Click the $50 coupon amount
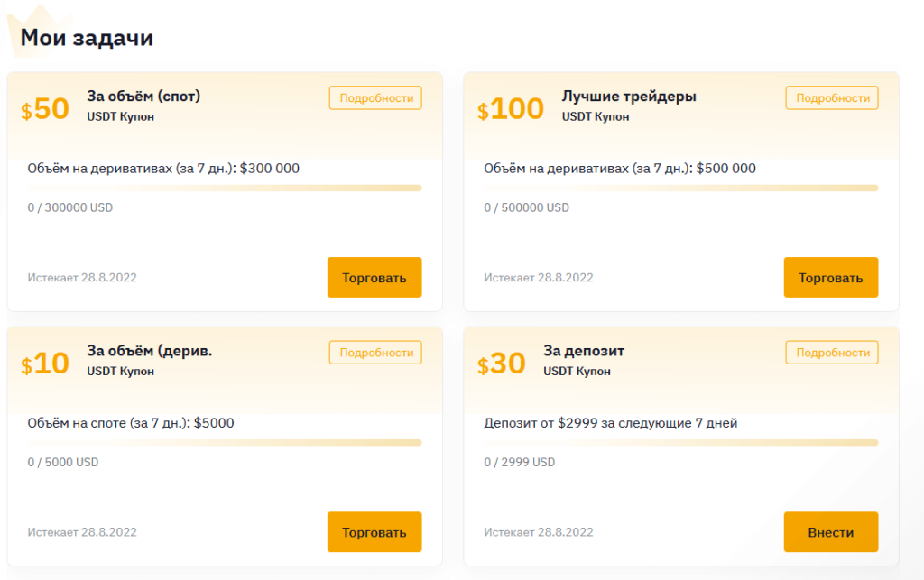The height and width of the screenshot is (580, 924). coord(45,109)
